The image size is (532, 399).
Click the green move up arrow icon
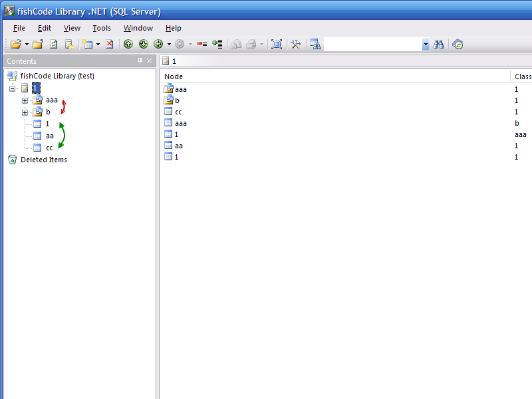pos(128,44)
